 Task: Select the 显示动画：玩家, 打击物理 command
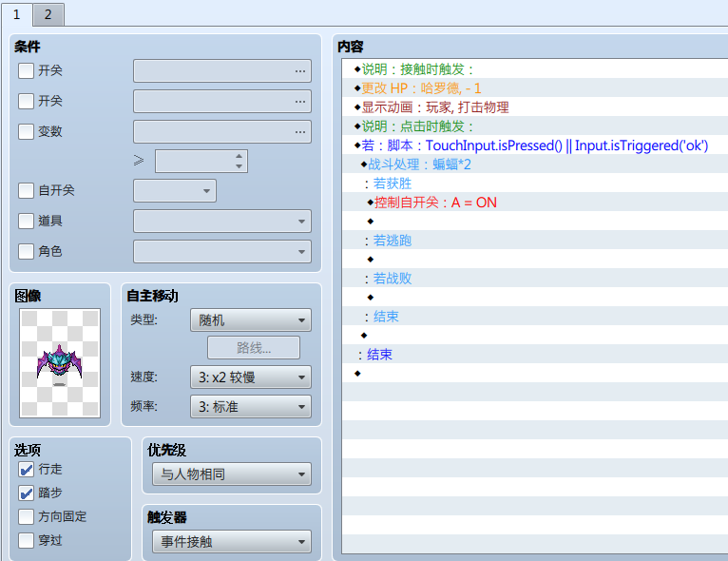click(535, 107)
